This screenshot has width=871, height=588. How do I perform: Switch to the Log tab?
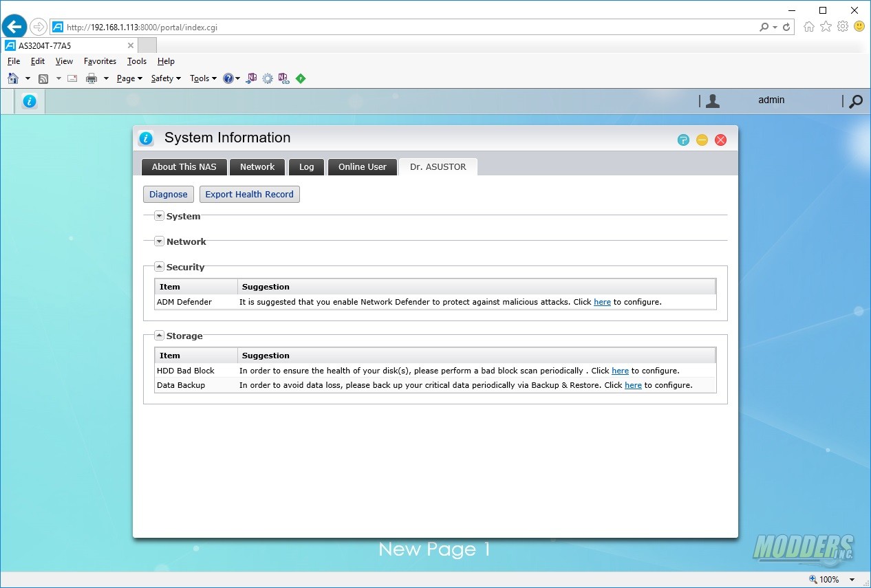click(x=307, y=166)
